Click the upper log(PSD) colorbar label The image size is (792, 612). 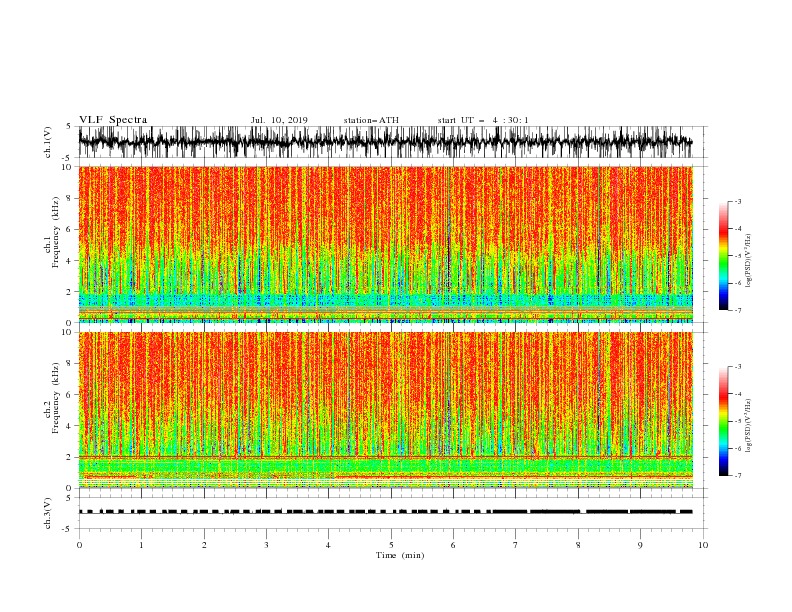[748, 261]
